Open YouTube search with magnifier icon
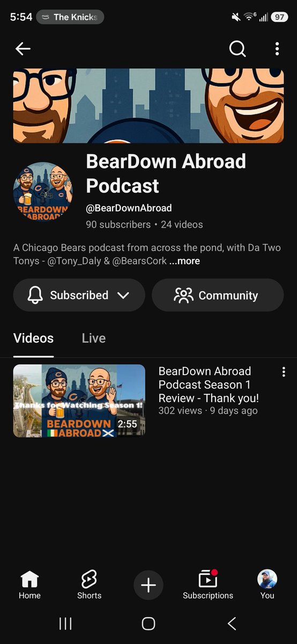 tap(237, 49)
